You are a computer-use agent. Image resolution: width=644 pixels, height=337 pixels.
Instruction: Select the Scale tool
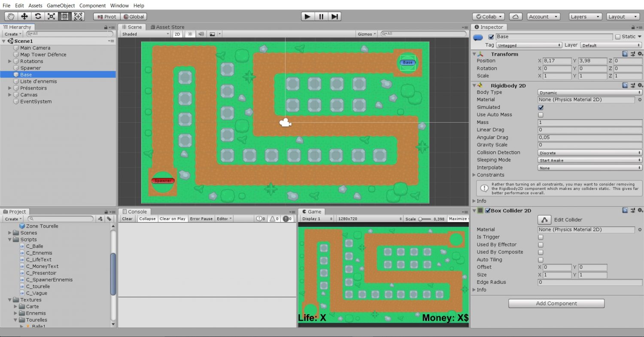51,17
